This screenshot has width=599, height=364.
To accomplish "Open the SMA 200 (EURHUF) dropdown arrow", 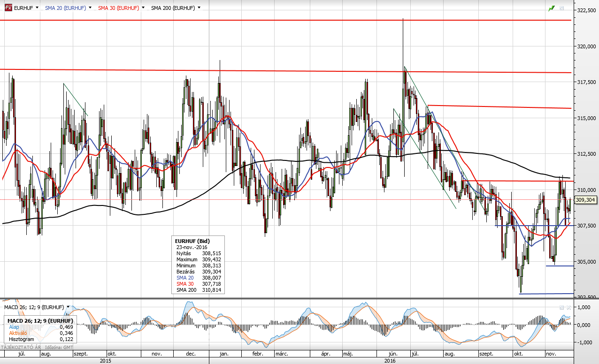I will coord(199,8).
